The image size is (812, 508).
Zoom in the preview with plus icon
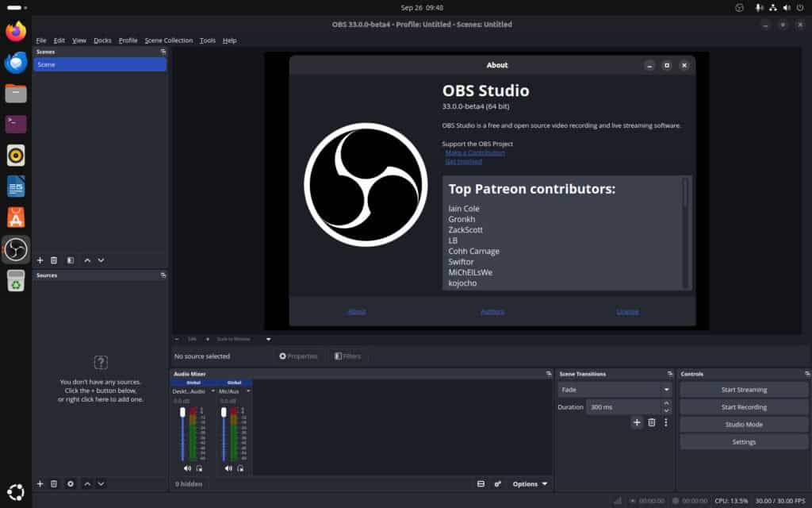(208, 339)
